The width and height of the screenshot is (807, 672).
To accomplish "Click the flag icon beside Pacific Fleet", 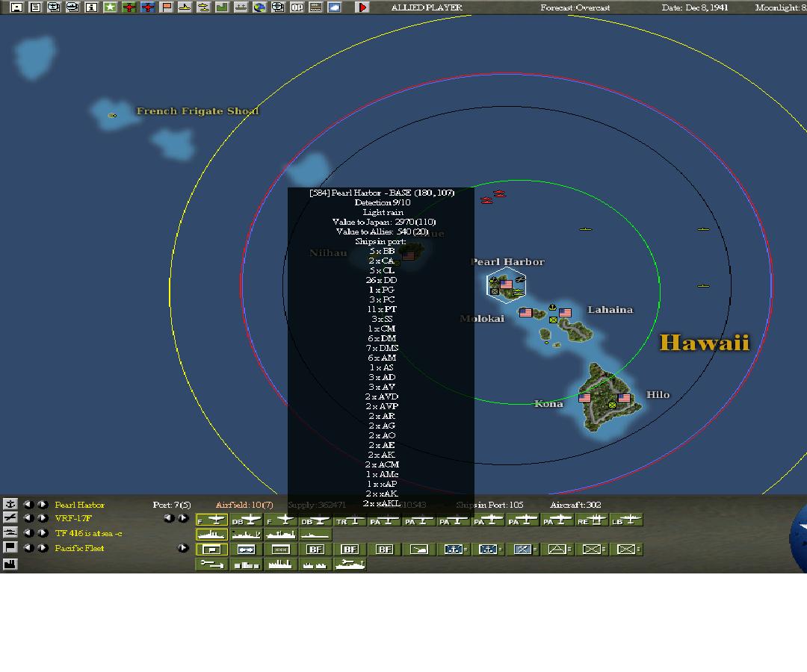I will point(10,547).
